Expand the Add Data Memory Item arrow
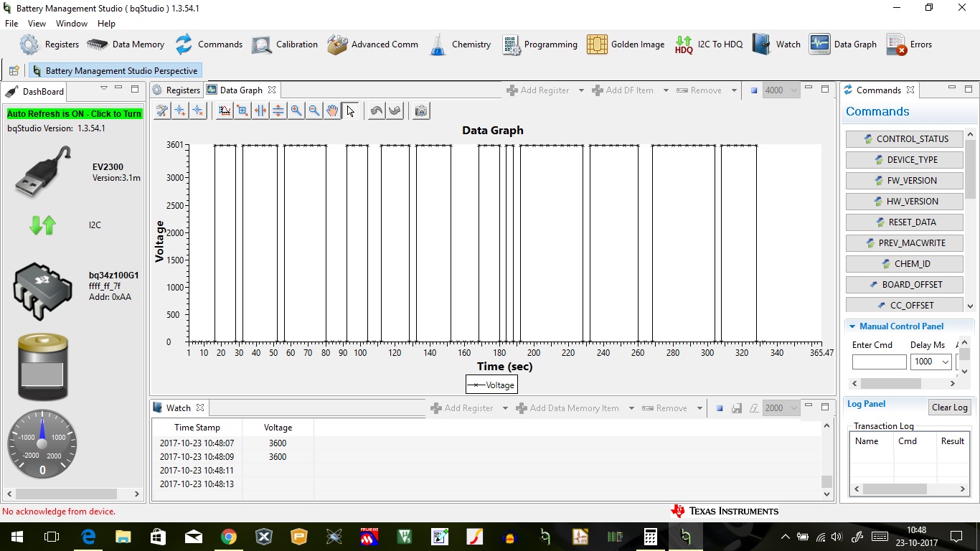Screen dimensions: 980x551 click(x=631, y=408)
